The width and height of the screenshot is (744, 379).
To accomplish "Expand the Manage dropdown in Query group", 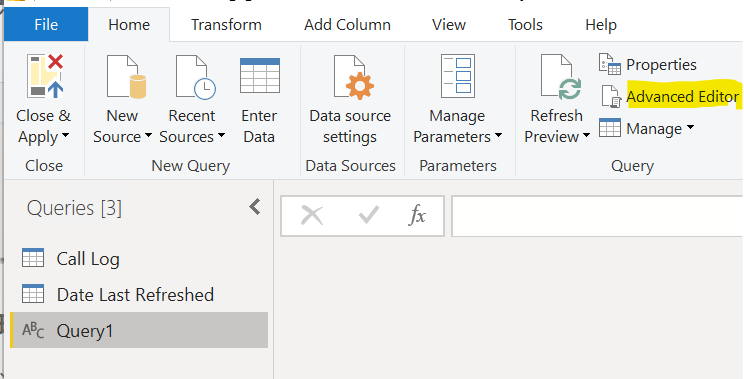I will pyautogui.click(x=690, y=127).
